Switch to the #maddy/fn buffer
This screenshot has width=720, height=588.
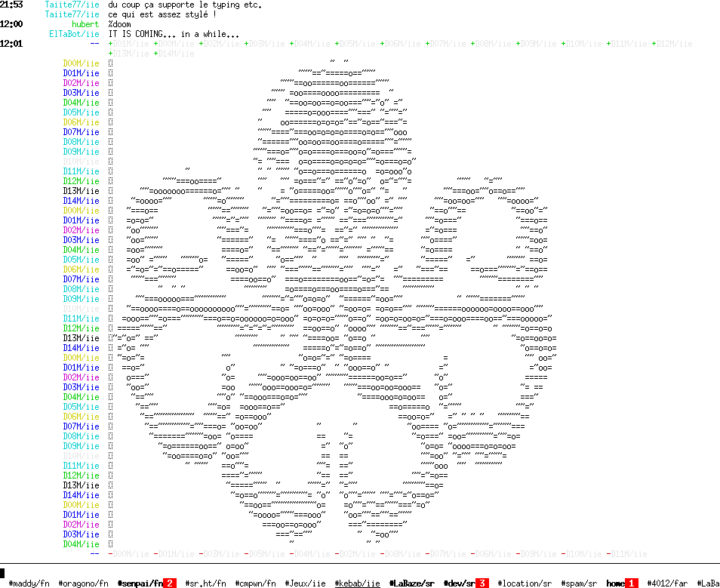29,583
